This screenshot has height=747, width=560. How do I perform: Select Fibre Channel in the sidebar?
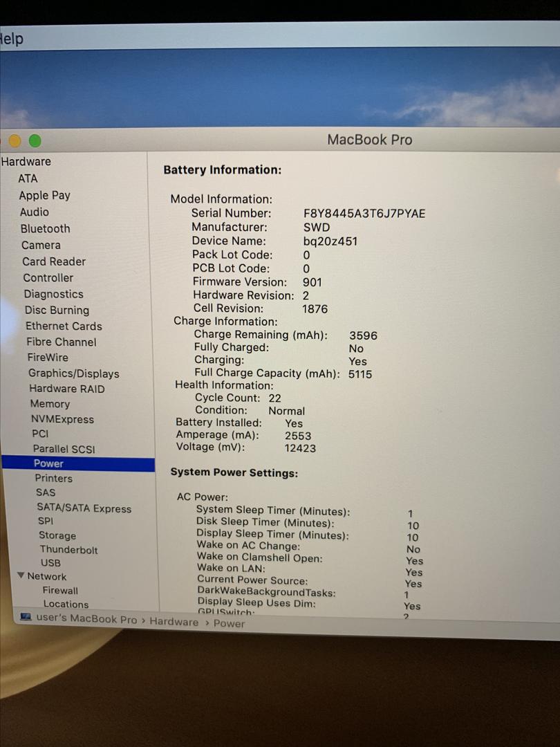[x=62, y=342]
